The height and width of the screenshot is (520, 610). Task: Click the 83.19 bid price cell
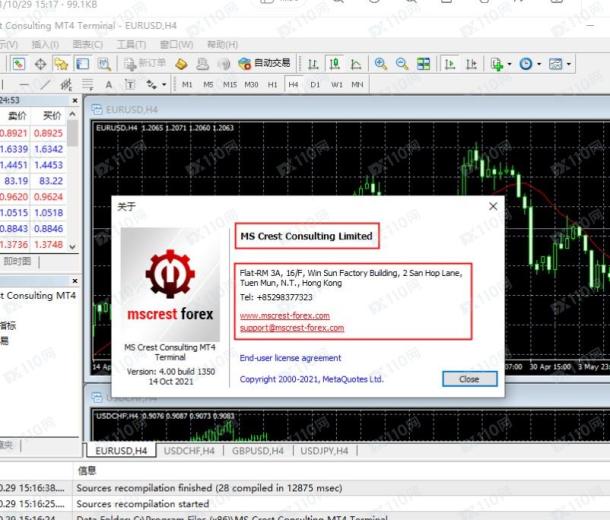(16, 181)
